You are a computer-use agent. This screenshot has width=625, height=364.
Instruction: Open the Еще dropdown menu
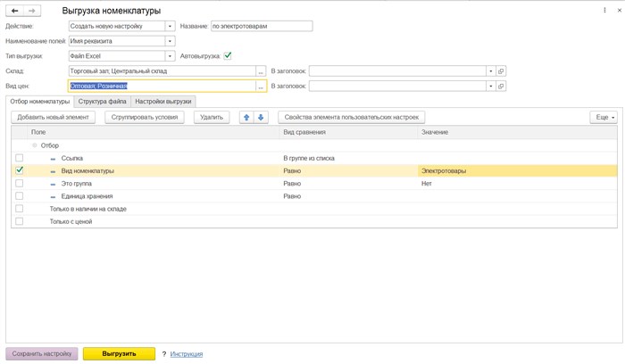604,117
